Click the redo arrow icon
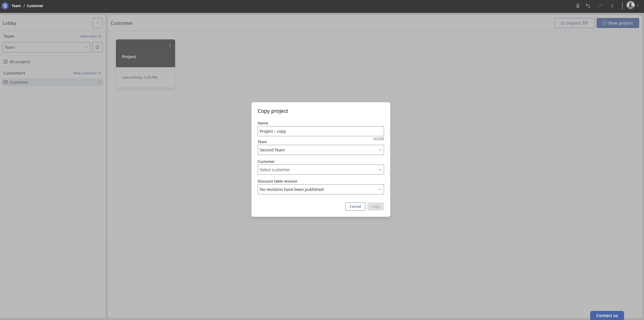 (x=600, y=6)
